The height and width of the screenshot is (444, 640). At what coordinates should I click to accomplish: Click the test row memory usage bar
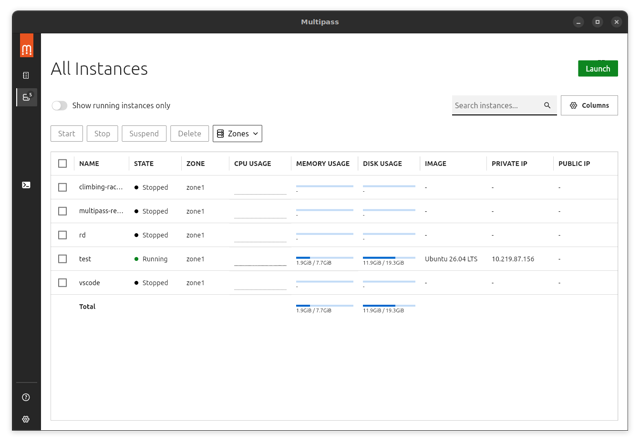tap(324, 260)
